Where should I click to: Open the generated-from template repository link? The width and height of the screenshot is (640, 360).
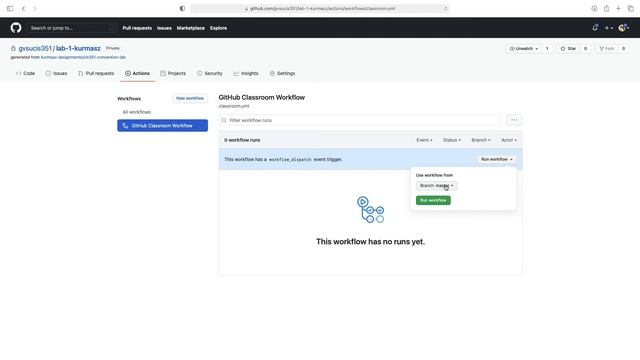pyautogui.click(x=83, y=58)
